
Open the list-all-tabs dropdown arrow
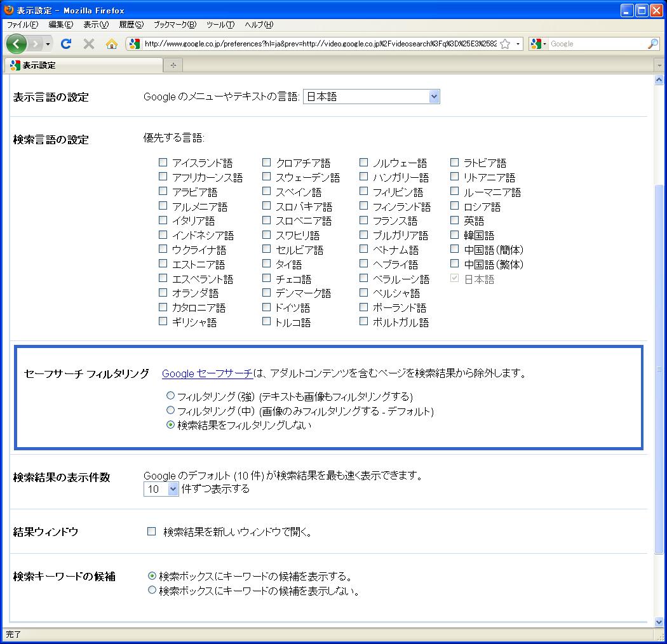pos(659,65)
